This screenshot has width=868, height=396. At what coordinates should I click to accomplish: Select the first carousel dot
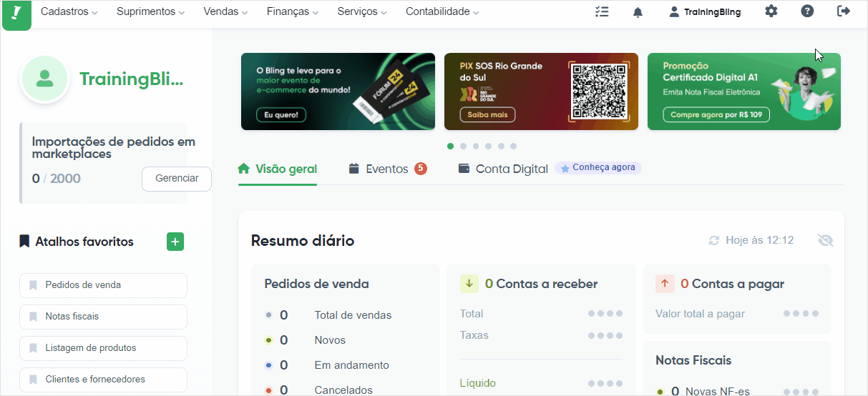coord(450,146)
